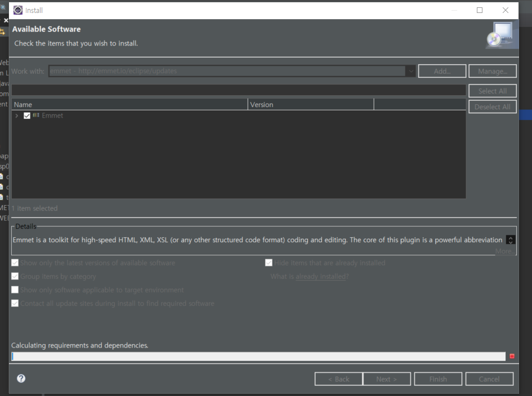Click the Details text scroll stepper
532x396 pixels.
[511, 240]
